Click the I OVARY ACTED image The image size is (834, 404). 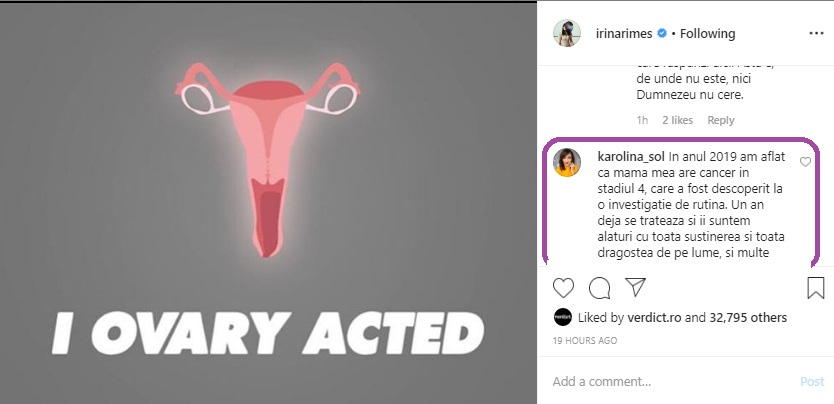270,202
